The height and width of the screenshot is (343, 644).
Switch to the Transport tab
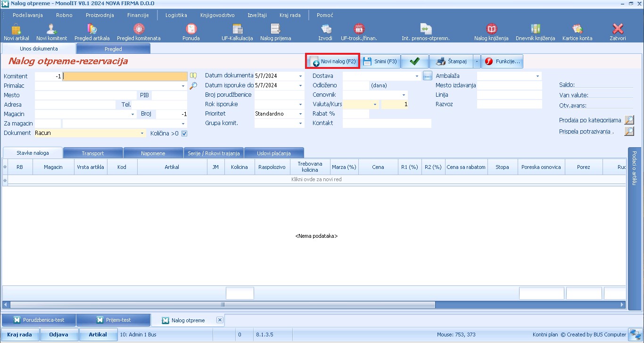tap(93, 153)
